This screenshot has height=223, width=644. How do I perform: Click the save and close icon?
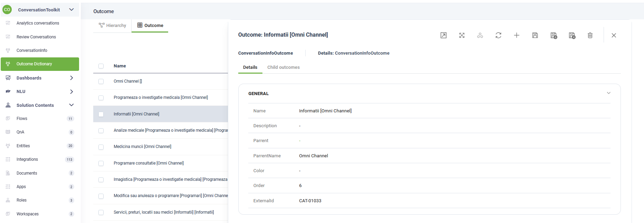point(572,35)
